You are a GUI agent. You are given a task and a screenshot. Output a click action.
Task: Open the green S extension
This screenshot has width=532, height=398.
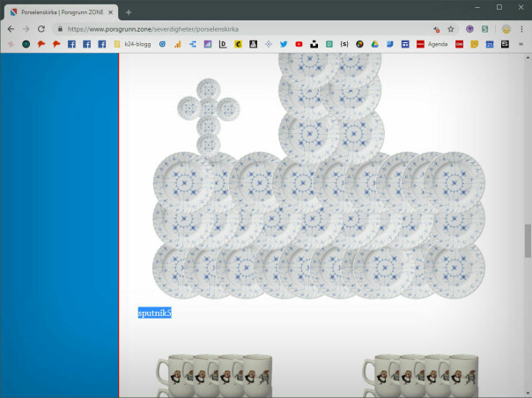[484, 29]
